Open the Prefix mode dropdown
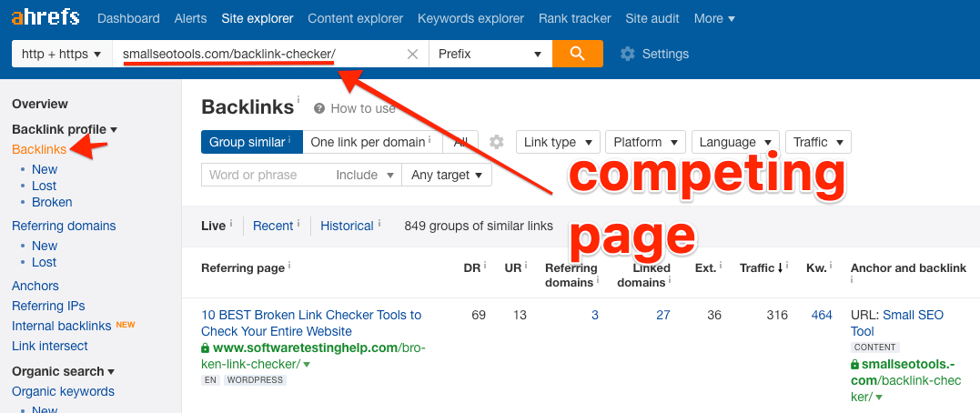This screenshot has height=413, width=980. [490, 55]
